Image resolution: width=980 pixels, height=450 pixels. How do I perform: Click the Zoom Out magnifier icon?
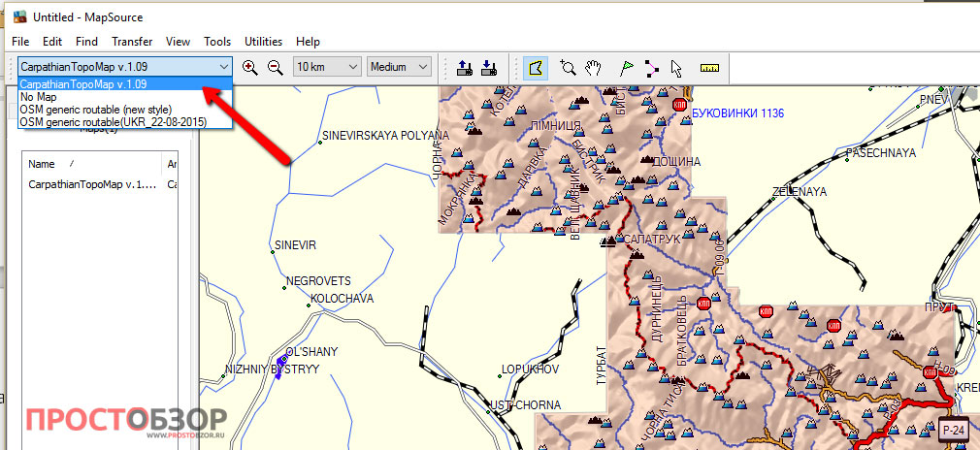pos(275,67)
